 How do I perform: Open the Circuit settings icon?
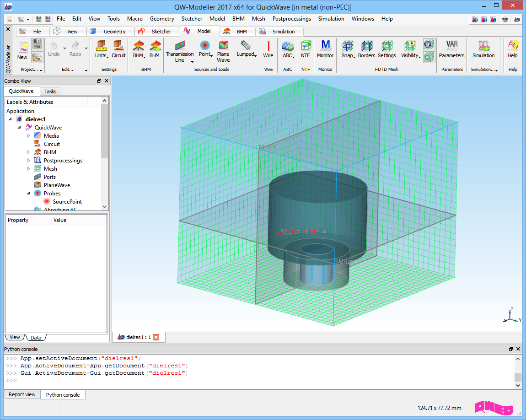(x=118, y=45)
